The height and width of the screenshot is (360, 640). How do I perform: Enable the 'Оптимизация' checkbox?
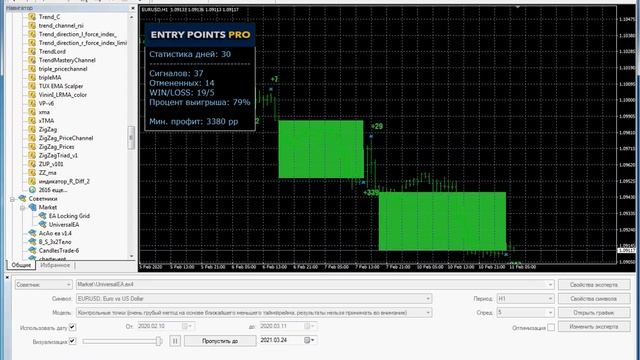coord(551,327)
